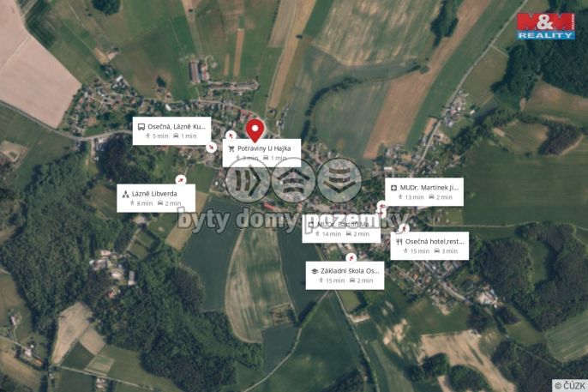Open the M&M Reality logo

(546, 26)
